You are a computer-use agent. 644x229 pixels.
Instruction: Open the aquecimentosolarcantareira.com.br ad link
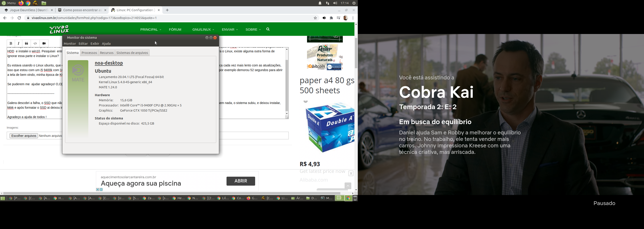click(x=129, y=177)
